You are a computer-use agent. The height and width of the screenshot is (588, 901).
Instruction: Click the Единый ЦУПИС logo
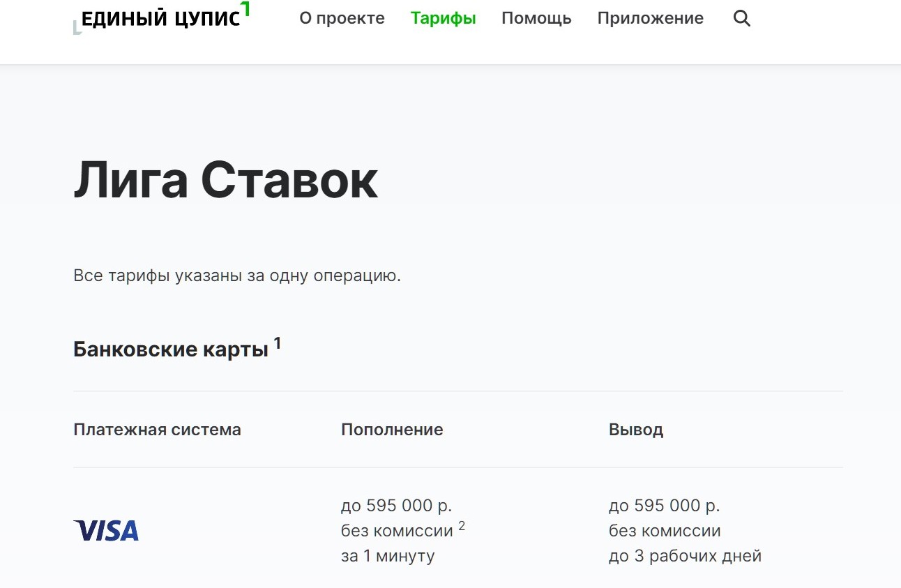[162, 18]
